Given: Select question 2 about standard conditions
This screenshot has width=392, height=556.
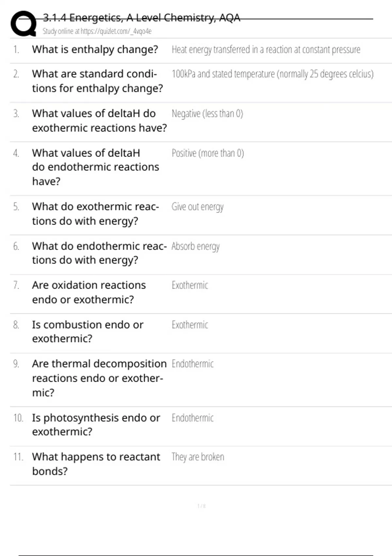Looking at the screenshot, I should [x=97, y=81].
